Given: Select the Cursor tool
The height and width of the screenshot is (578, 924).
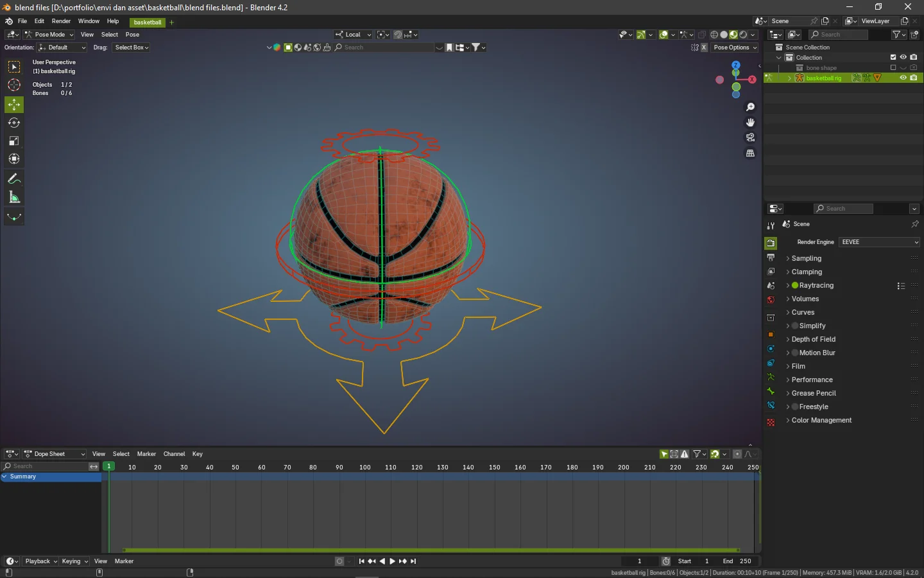Looking at the screenshot, I should click(14, 85).
